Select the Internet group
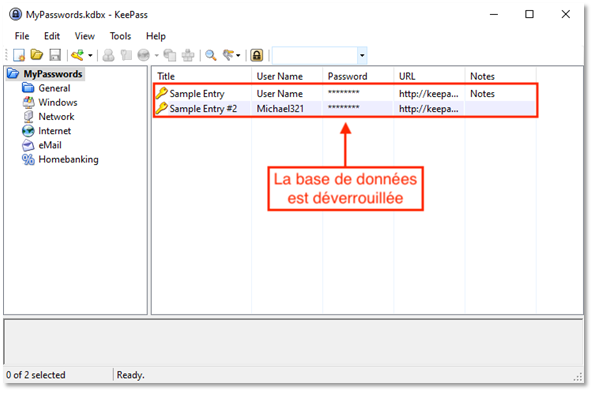This screenshot has height=393, width=594. point(54,131)
